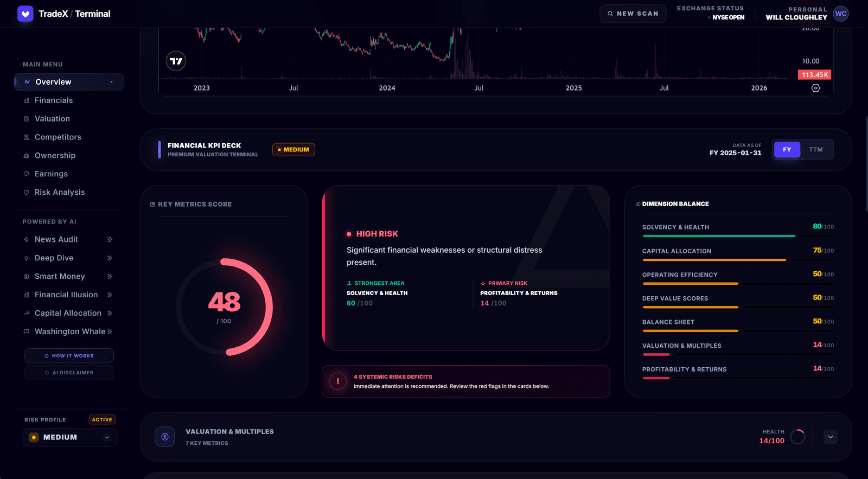Click the ACTIVE risk profile badge

102,420
